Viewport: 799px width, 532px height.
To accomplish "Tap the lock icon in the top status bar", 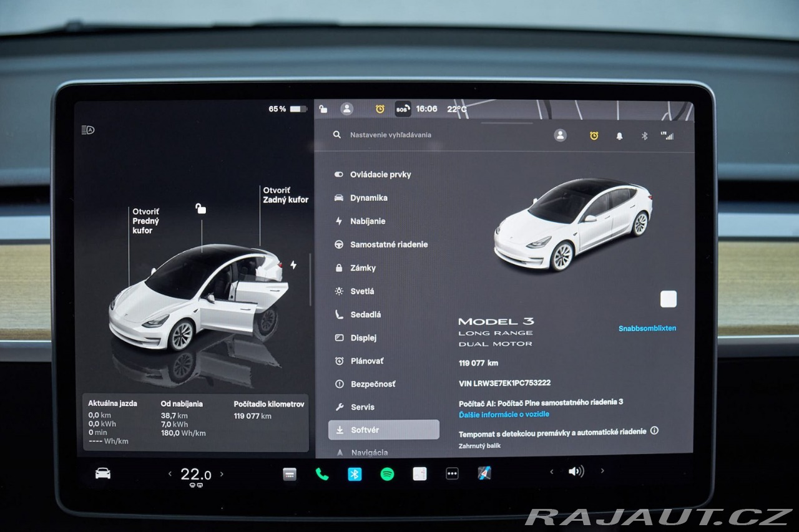I will click(x=323, y=109).
